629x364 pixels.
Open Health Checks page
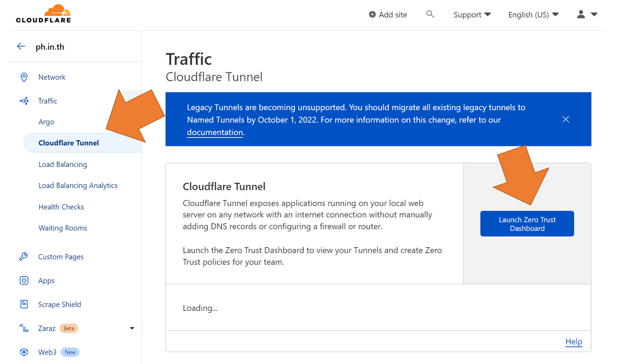click(x=61, y=207)
